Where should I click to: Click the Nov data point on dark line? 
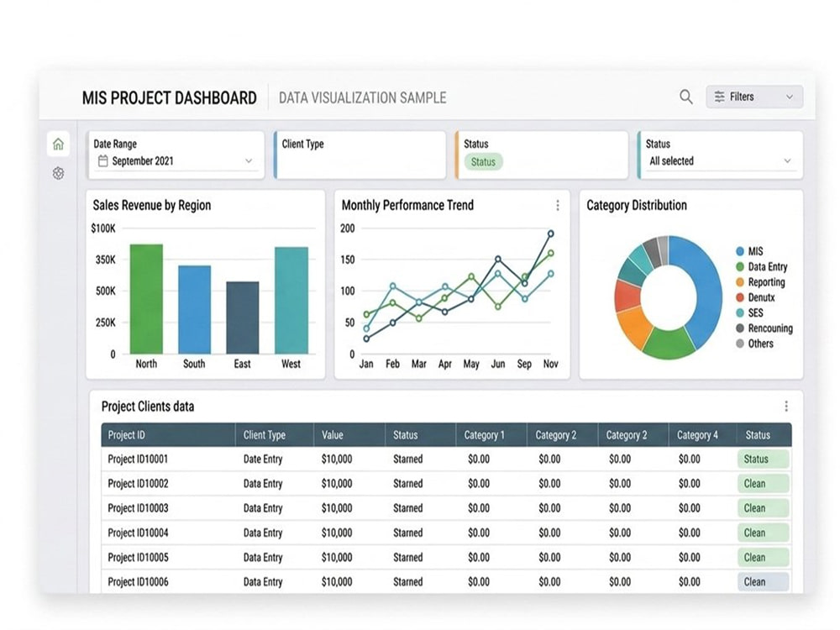coord(551,234)
